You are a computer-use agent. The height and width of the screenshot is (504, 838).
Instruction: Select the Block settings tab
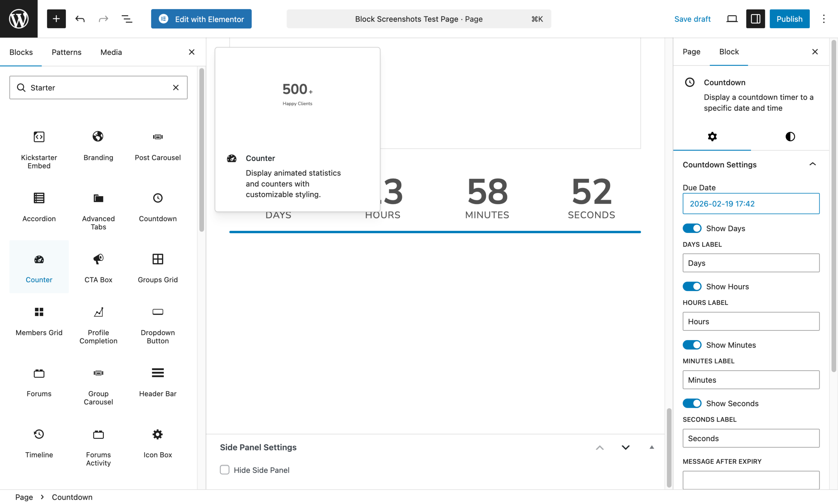(x=729, y=52)
